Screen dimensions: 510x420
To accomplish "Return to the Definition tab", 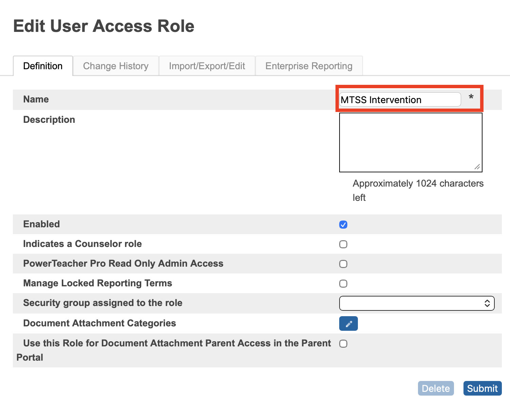I will pos(43,66).
